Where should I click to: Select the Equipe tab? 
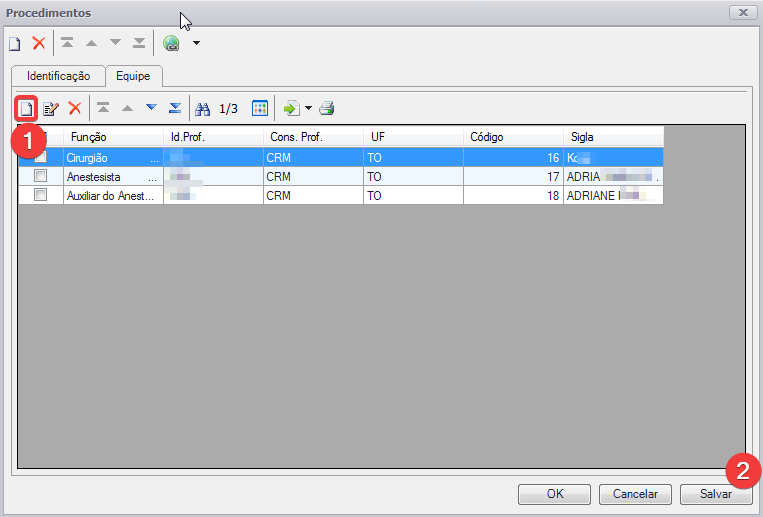tap(133, 76)
